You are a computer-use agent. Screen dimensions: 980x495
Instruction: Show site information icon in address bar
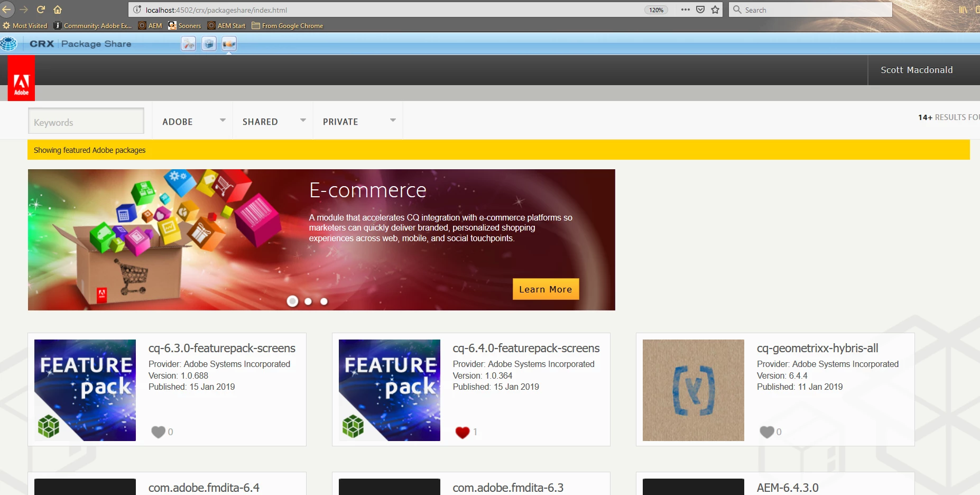coord(137,10)
